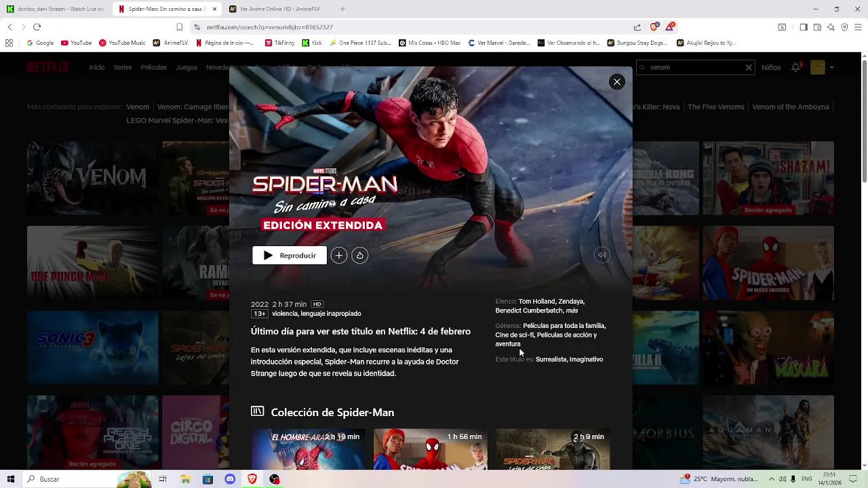Click the Tom Holland cast link
The width and height of the screenshot is (868, 488).
coord(536,301)
